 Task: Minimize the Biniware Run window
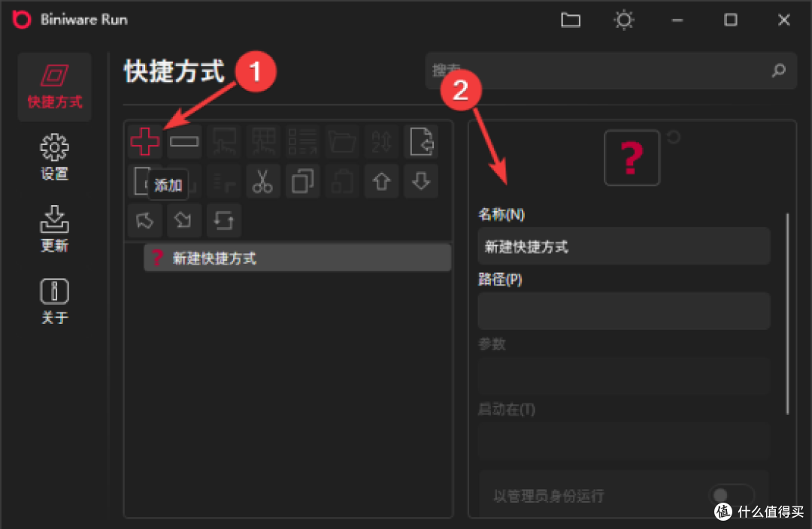tap(677, 20)
